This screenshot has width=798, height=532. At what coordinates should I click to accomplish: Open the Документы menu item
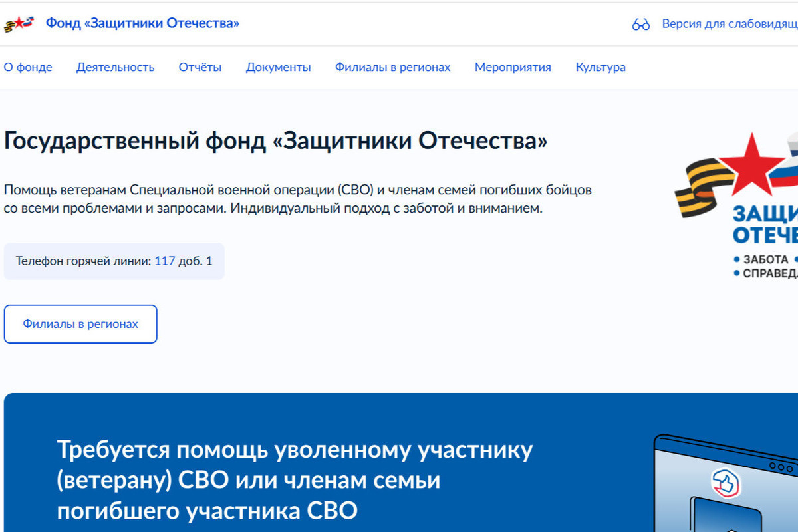[279, 67]
